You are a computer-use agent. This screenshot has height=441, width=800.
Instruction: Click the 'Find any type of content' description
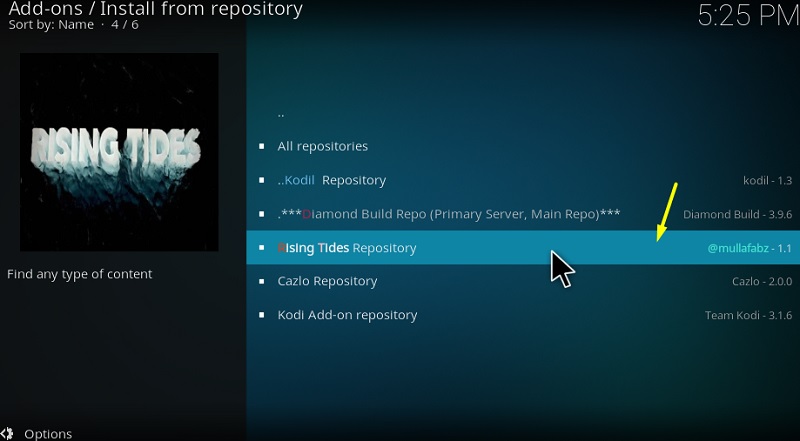[x=80, y=275]
